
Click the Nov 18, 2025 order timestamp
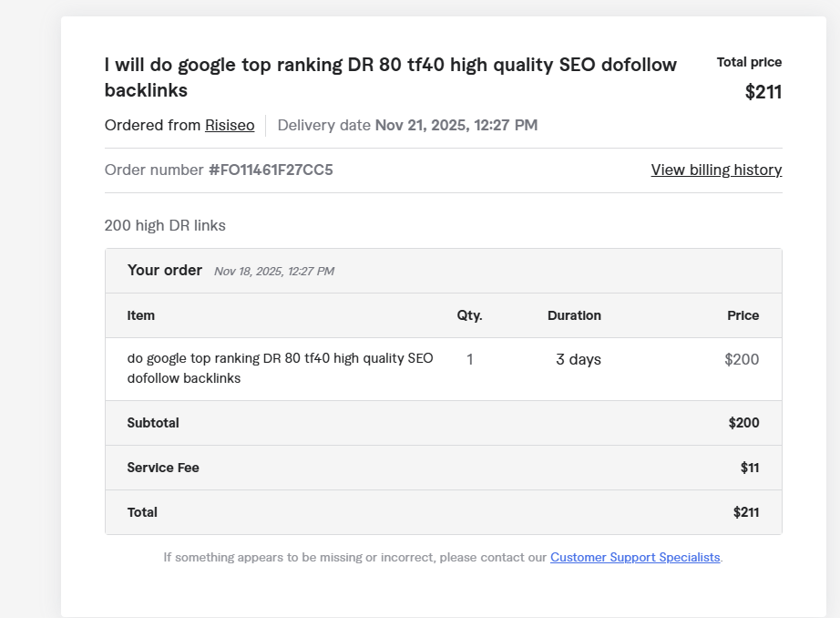[273, 272]
